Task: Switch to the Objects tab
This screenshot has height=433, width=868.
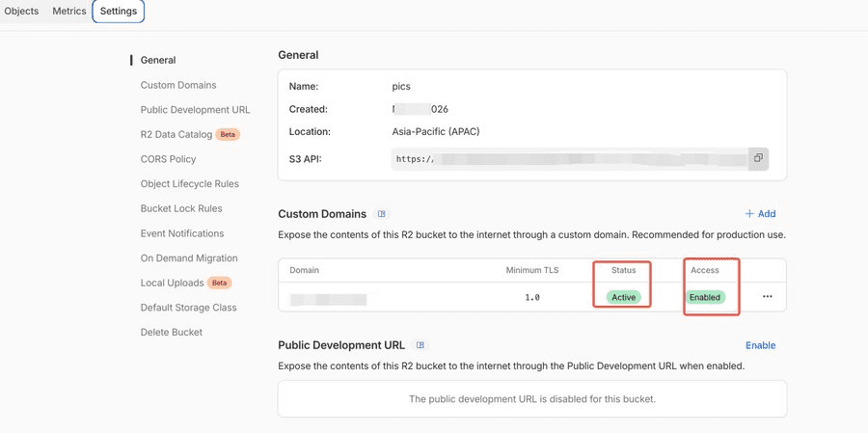Action: coord(21,11)
